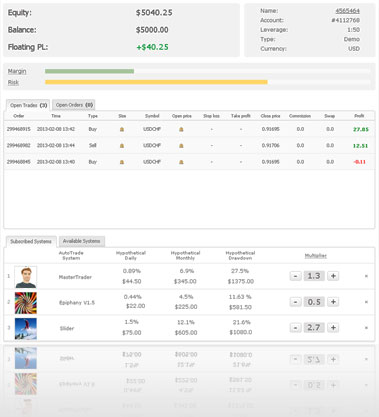Select the Available Systems tab
This screenshot has height=417, width=379.
82,241
